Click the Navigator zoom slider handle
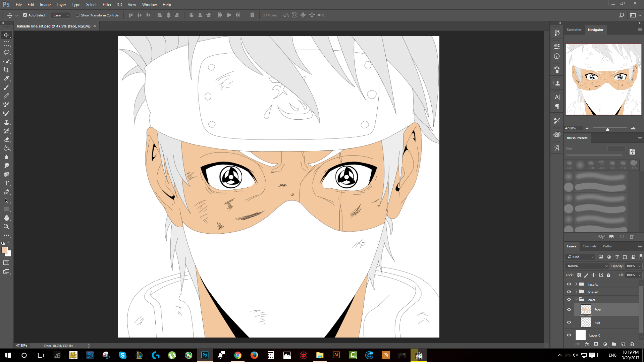Screen dimensions: 644x362 (x=607, y=129)
